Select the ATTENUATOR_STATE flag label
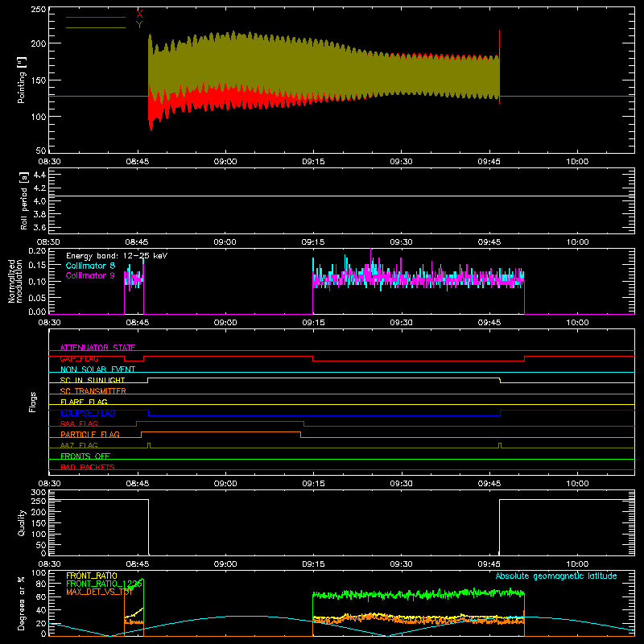 [x=97, y=348]
